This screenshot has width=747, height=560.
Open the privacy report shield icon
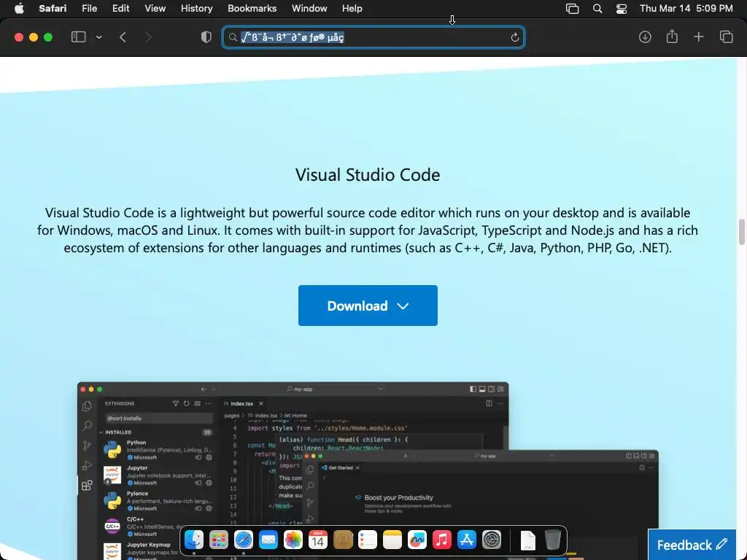(x=206, y=37)
